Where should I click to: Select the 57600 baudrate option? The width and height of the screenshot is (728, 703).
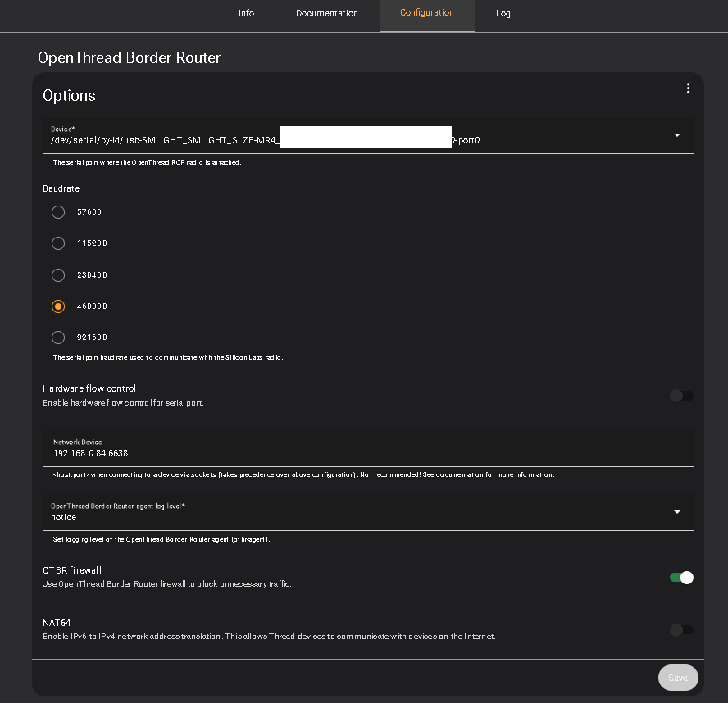[58, 212]
